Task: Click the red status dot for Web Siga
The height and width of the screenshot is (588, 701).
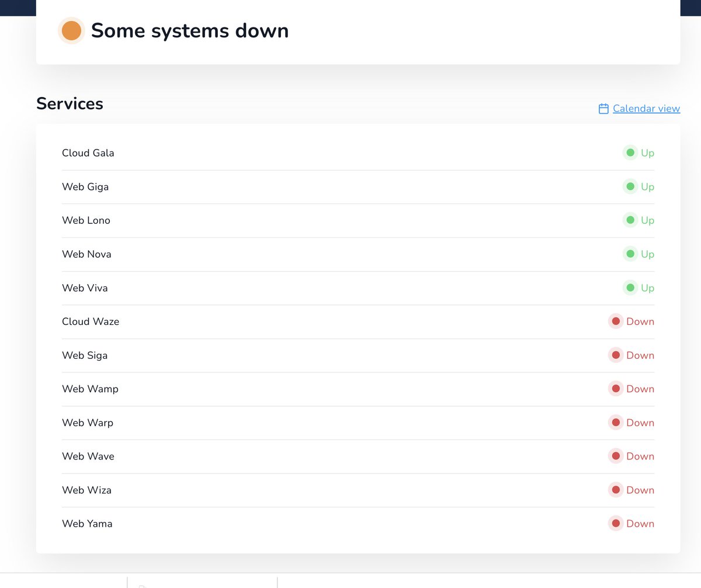Action: click(616, 355)
